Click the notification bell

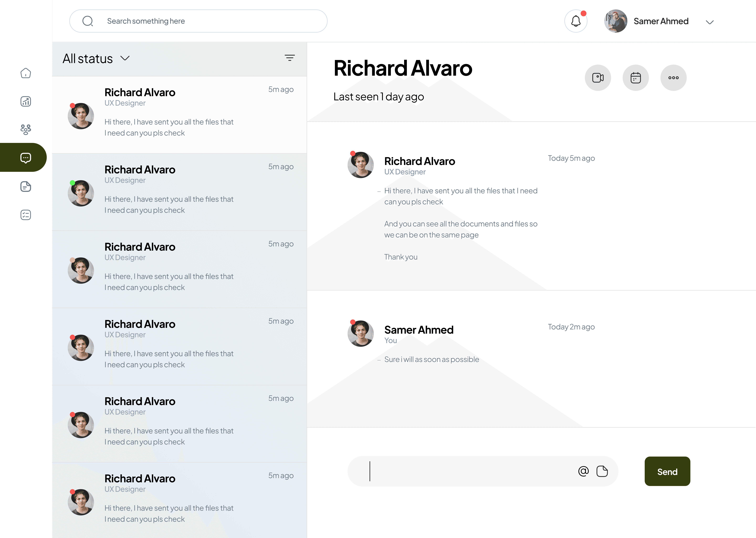click(576, 21)
